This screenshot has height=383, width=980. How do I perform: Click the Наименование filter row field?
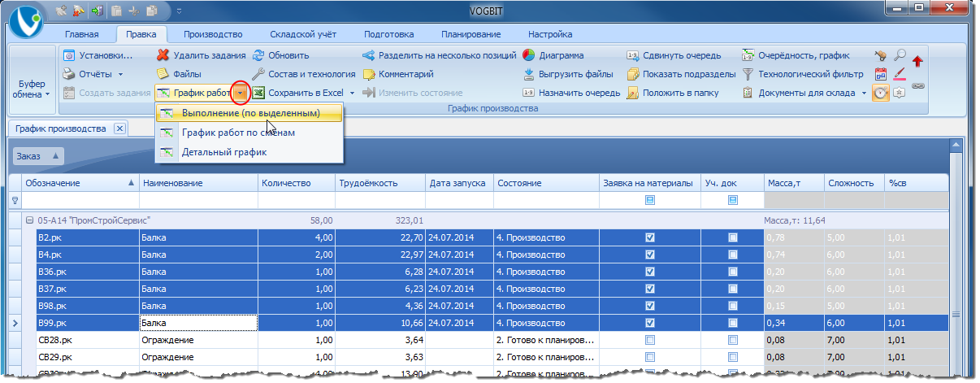pyautogui.click(x=198, y=200)
